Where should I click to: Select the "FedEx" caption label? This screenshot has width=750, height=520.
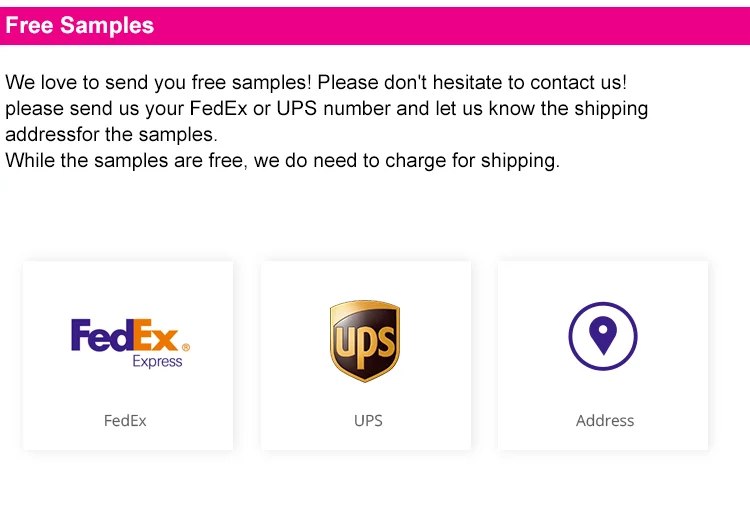click(125, 421)
